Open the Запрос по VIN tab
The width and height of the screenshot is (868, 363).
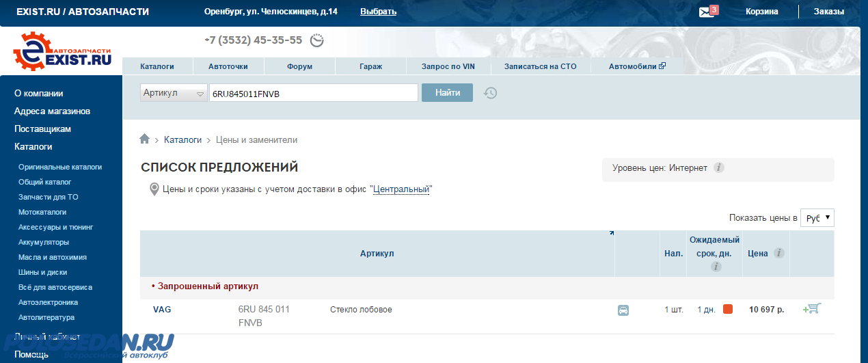click(x=448, y=66)
